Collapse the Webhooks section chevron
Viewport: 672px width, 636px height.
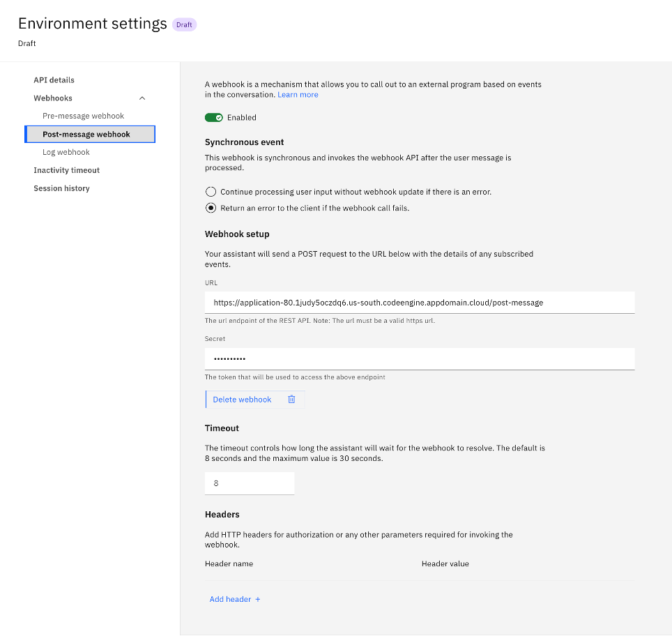[142, 98]
